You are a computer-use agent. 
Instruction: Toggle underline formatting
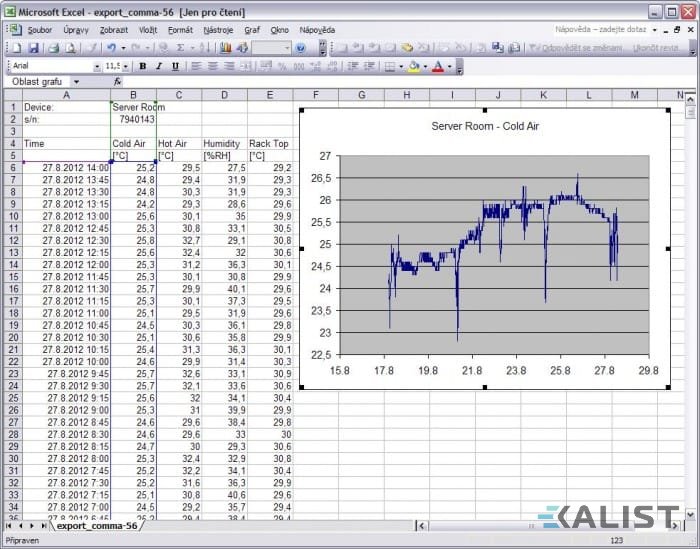(x=176, y=66)
